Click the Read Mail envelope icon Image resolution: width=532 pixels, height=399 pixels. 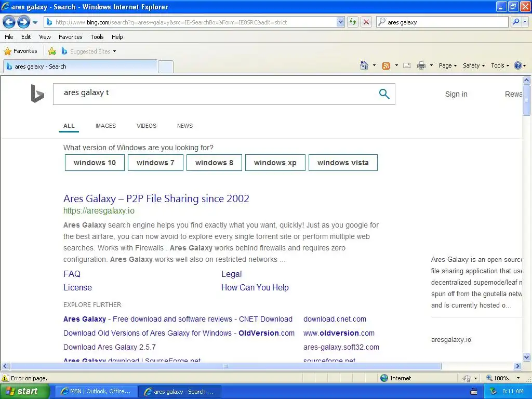click(x=407, y=65)
